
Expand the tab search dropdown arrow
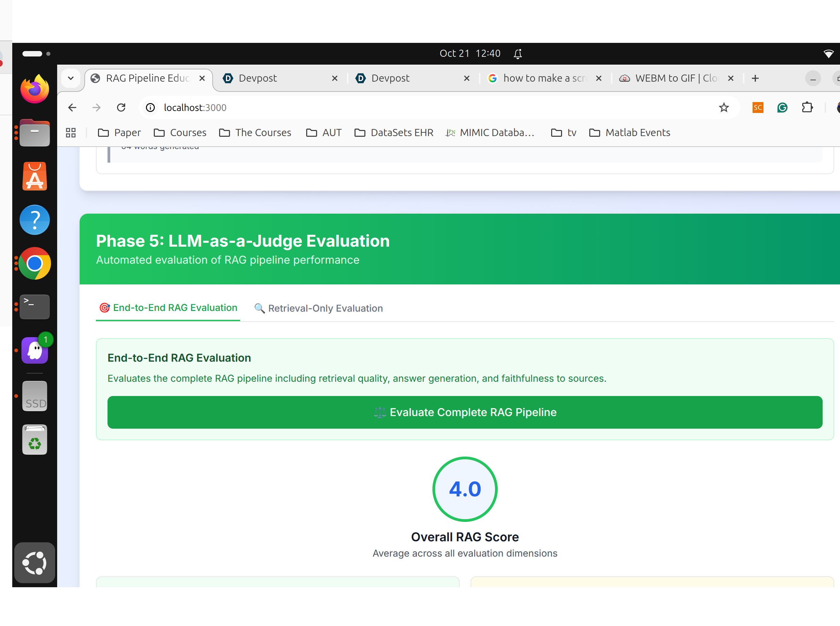pyautogui.click(x=71, y=78)
